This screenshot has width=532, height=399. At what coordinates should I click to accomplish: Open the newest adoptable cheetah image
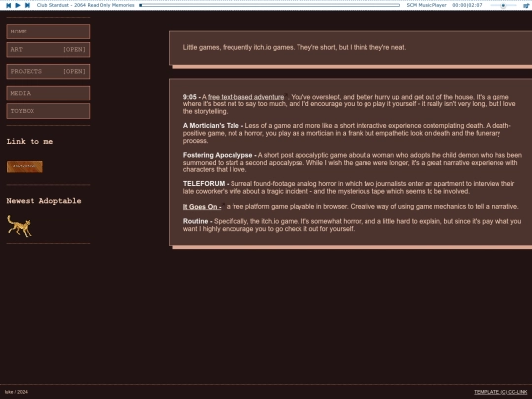20,226
